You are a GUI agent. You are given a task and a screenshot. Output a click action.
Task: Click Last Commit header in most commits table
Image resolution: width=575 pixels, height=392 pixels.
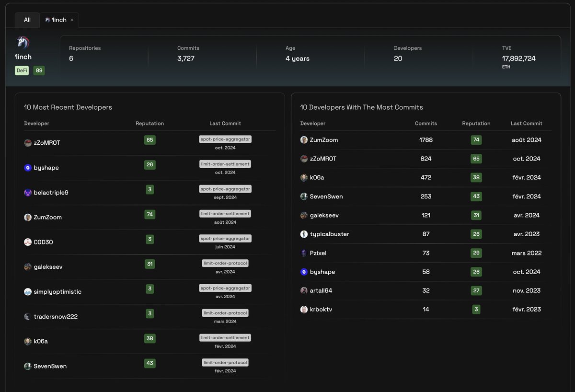pos(527,124)
